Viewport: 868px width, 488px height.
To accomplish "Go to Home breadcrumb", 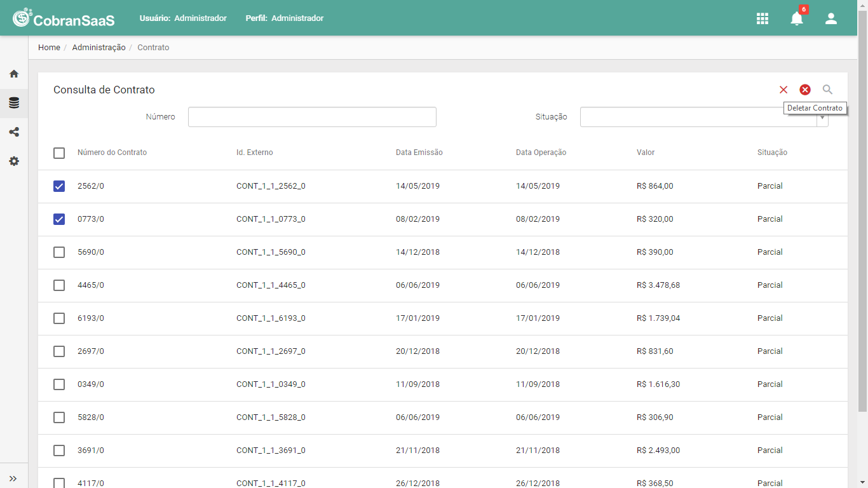I will (x=49, y=48).
